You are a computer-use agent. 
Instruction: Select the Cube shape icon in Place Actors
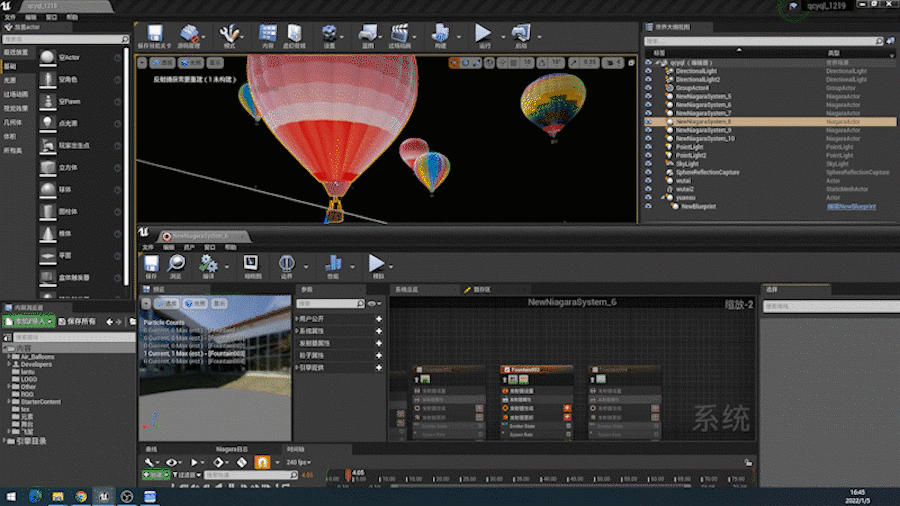(48, 168)
